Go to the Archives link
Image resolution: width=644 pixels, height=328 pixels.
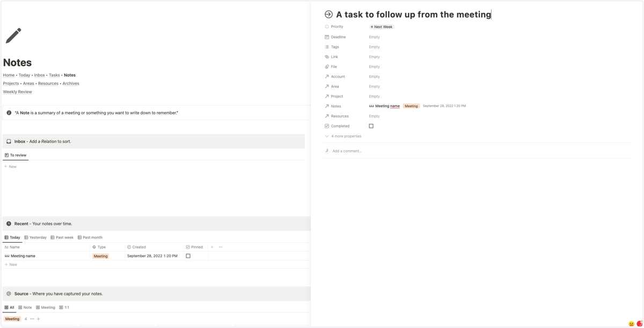[71, 83]
